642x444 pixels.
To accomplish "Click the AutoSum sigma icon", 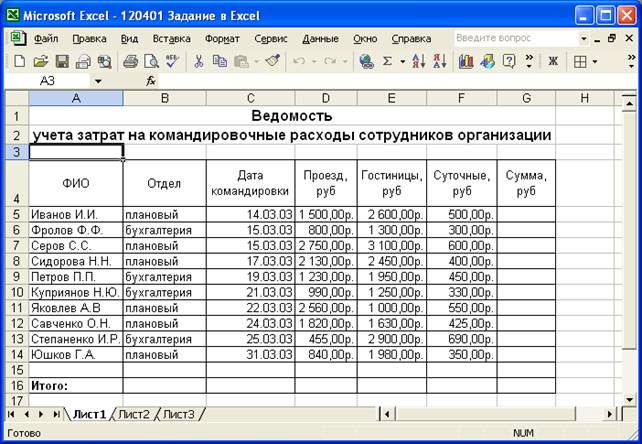I will (387, 62).
